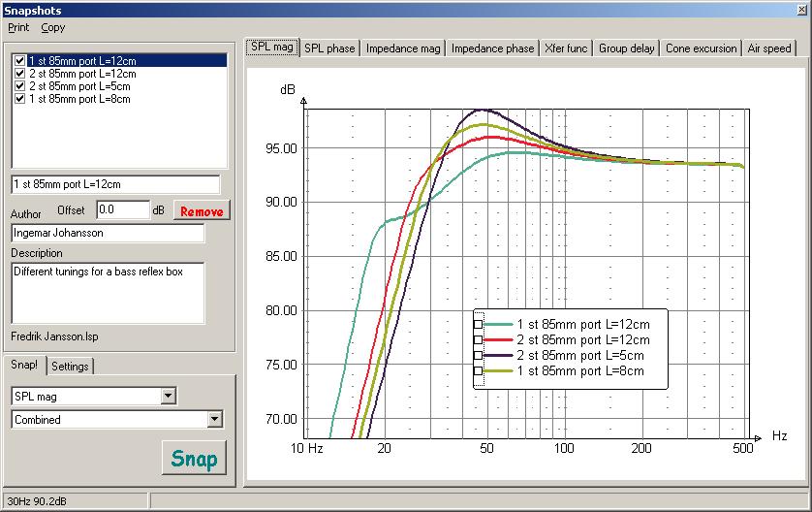
Task: Click '1 st 85mm port L=8cm' legend label
Action: 580,371
